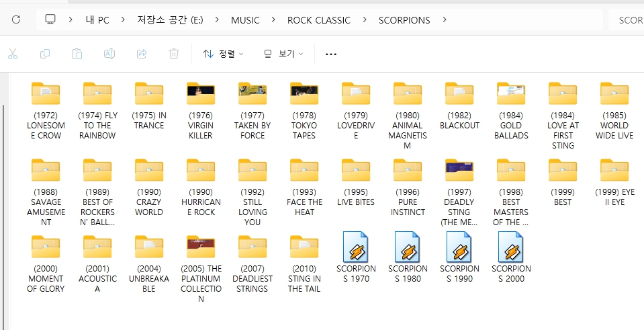Select the (2010) STING IN THE TAIL folder
Image resolution: width=644 pixels, height=330 pixels.
click(304, 263)
